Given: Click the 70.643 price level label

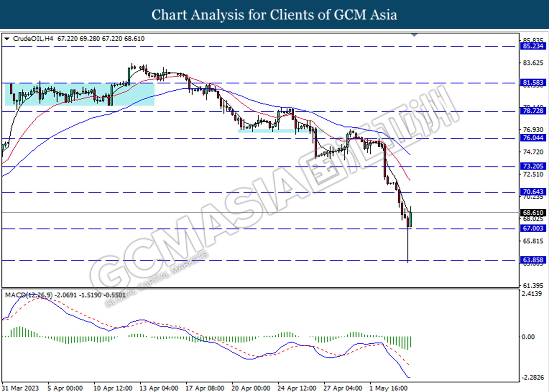Looking at the screenshot, I should tap(533, 192).
